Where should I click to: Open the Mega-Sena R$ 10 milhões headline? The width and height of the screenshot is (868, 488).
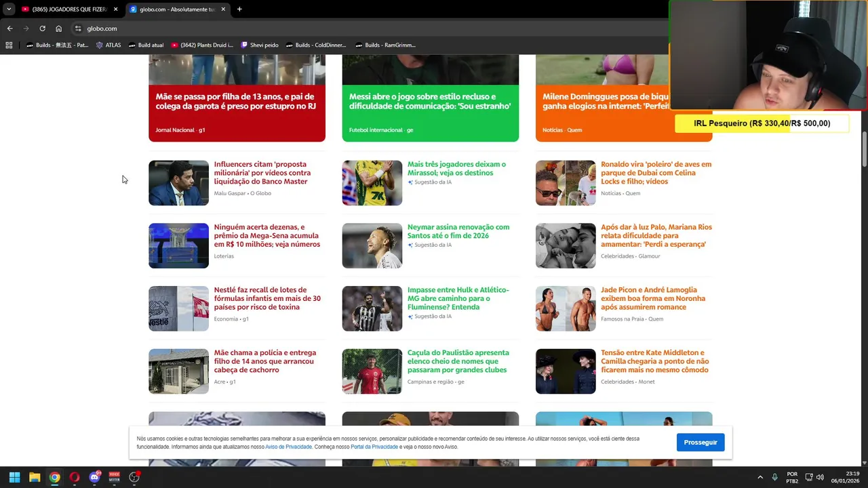[x=267, y=236]
